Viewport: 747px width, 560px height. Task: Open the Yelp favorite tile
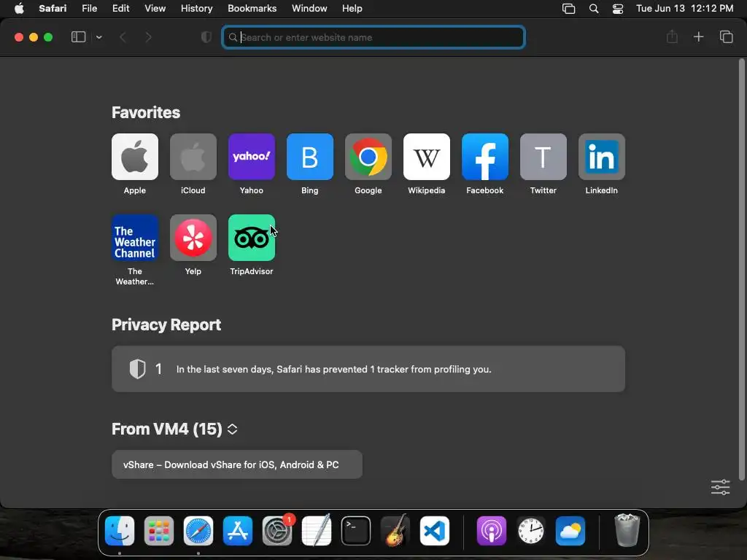[193, 238]
